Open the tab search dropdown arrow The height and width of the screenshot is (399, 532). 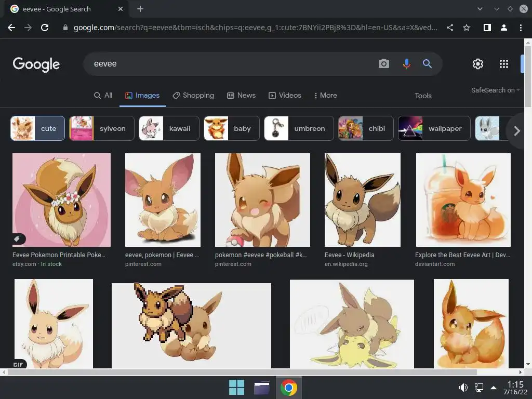[x=480, y=9]
